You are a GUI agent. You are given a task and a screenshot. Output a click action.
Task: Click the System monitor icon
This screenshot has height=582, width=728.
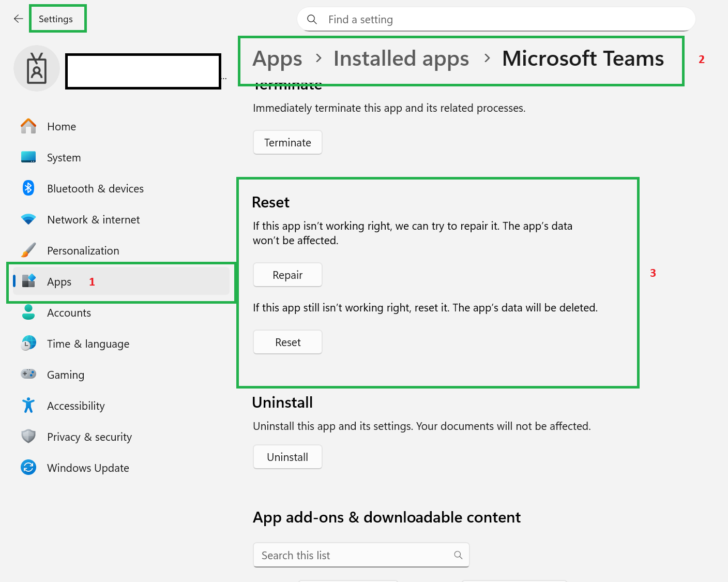[x=28, y=157]
